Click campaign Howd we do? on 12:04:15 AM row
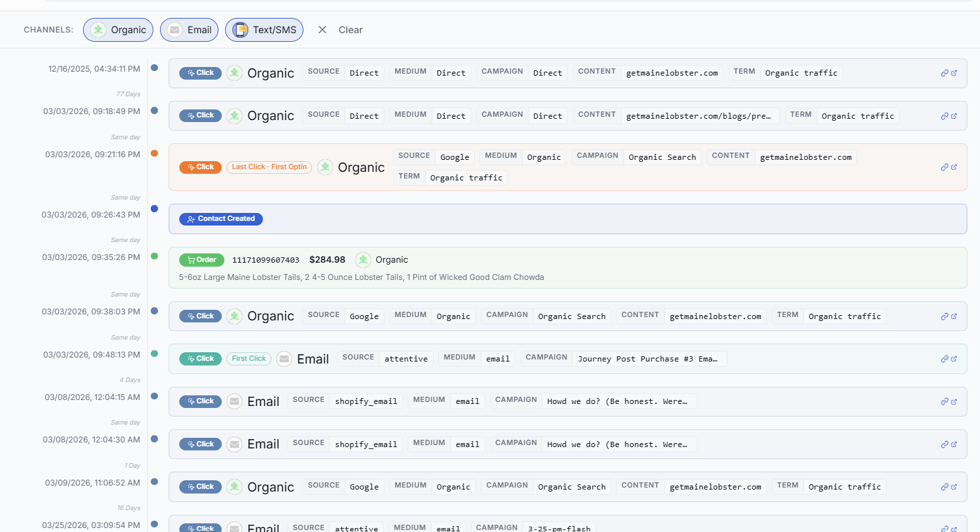Screen dimensions: 980x532 tap(619, 401)
